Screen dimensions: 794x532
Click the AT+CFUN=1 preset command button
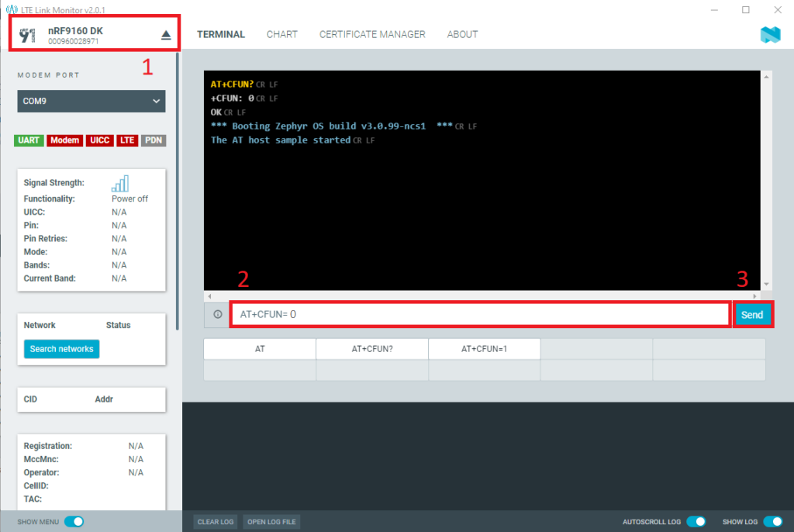click(x=484, y=349)
